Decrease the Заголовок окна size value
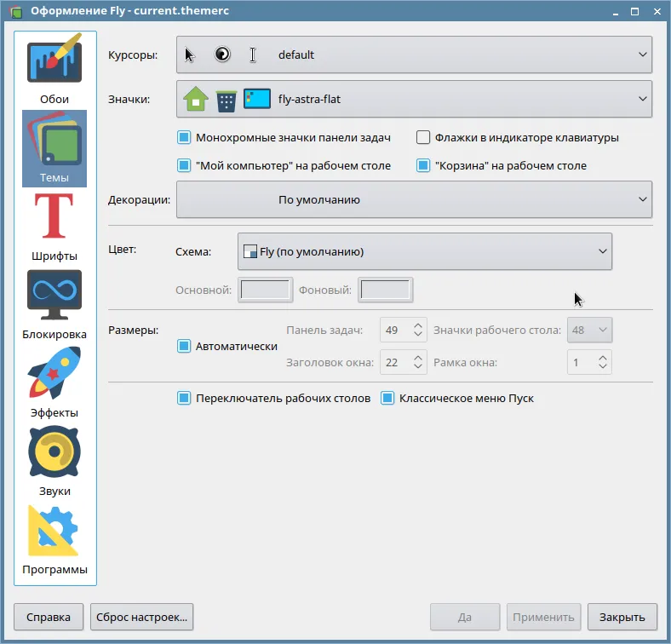This screenshot has width=671, height=644. pyautogui.click(x=418, y=367)
